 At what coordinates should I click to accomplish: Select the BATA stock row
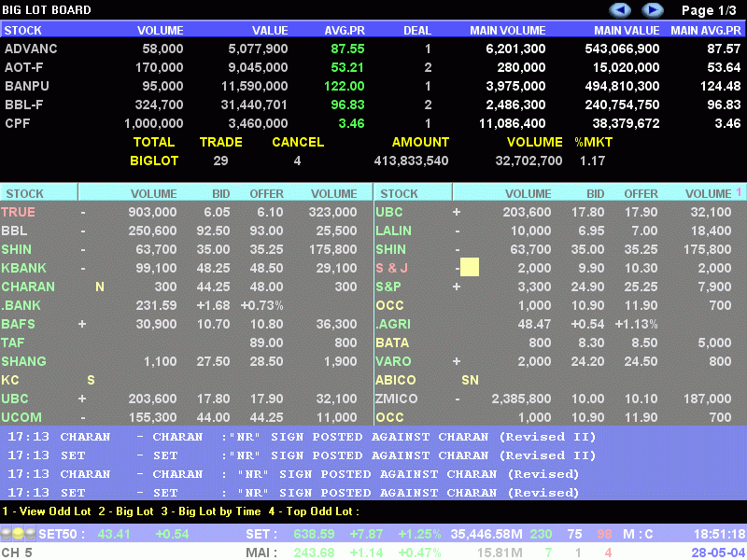(561, 343)
